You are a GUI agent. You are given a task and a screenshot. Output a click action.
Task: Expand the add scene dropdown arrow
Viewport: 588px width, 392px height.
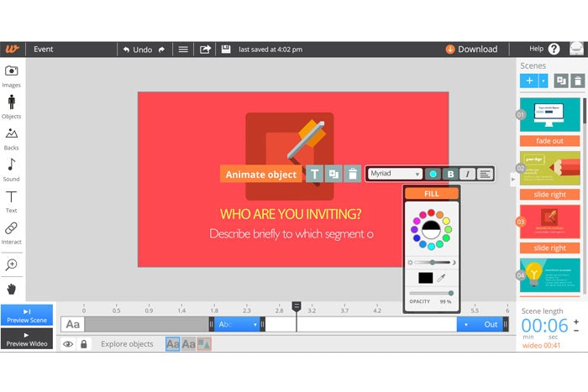click(x=543, y=81)
